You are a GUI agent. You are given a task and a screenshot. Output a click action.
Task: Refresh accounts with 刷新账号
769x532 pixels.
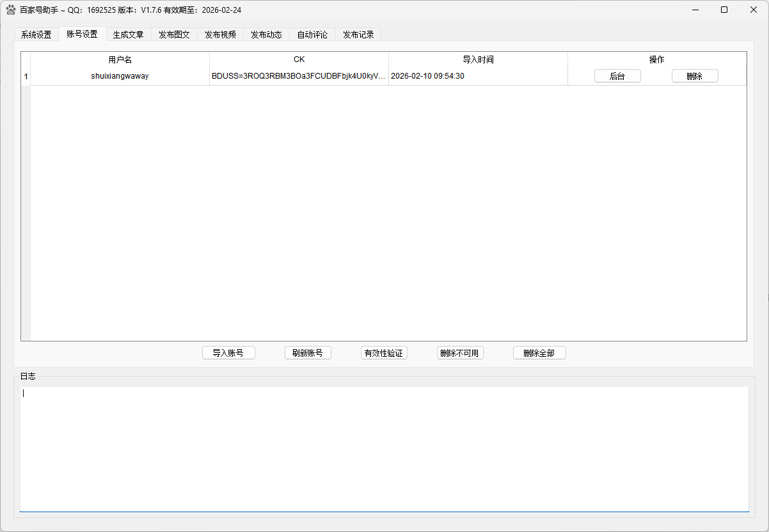308,352
